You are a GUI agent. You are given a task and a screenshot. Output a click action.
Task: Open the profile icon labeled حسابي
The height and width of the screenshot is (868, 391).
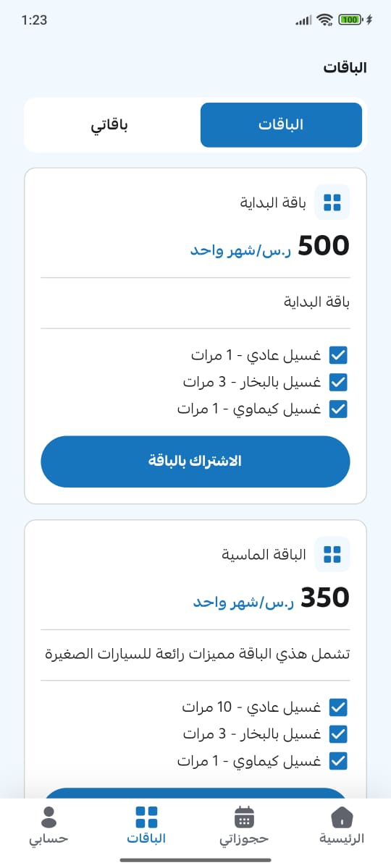pyautogui.click(x=49, y=818)
